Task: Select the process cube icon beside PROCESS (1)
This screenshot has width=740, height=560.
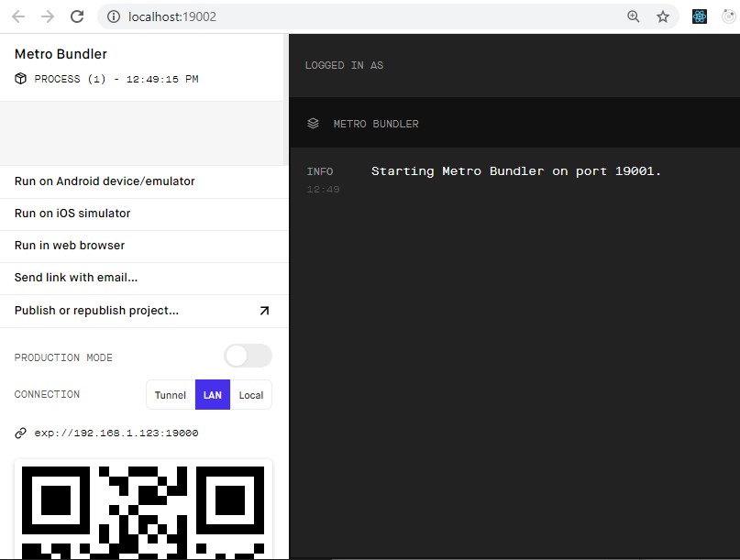Action: [x=20, y=78]
